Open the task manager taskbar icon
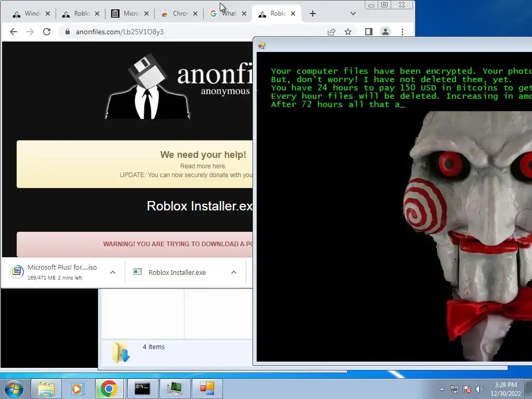532x399 pixels. pyautogui.click(x=175, y=389)
